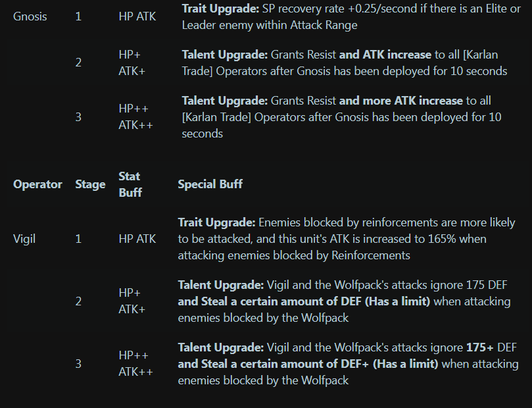Click Vigil stage 3 Talent Upgrade label

[220, 347]
